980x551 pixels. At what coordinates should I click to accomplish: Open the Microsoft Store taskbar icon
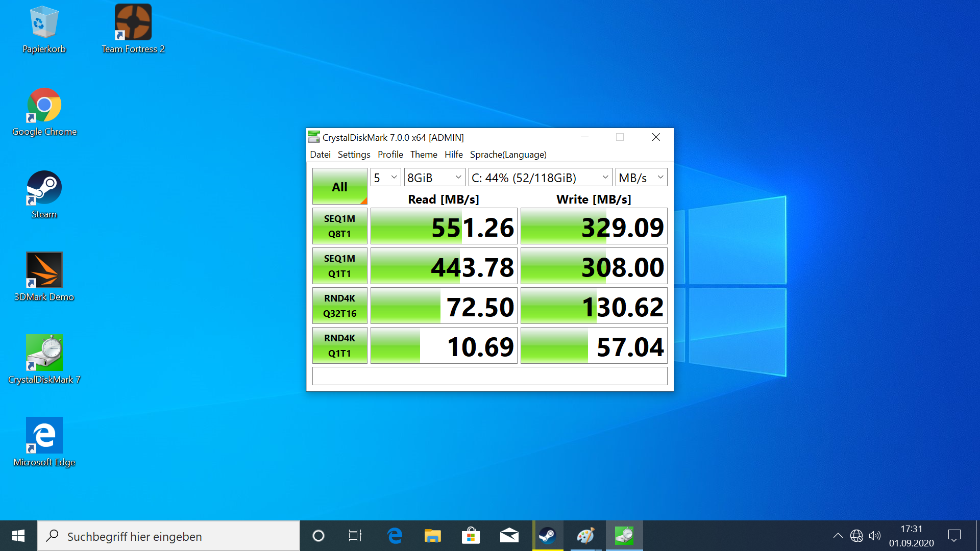tap(471, 536)
